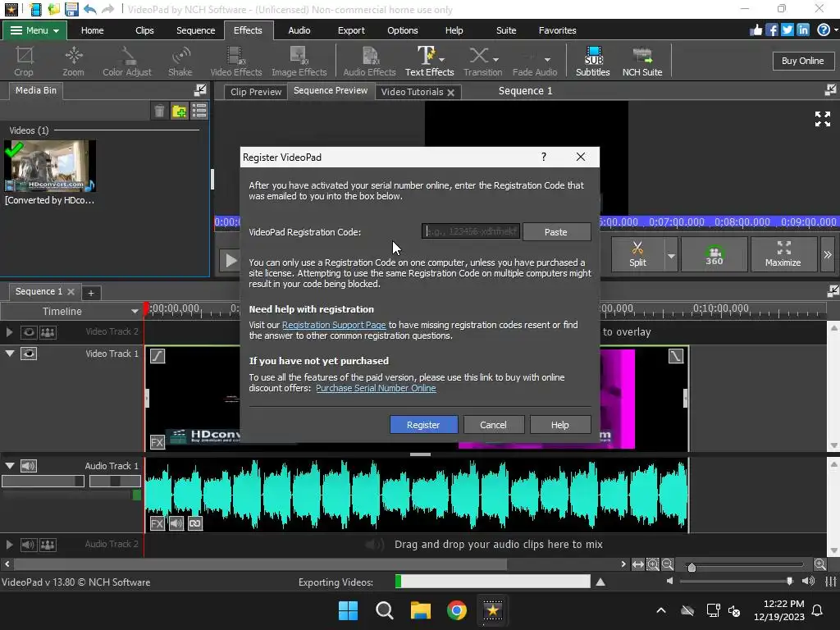Toggle Audio Track 2 group icon
Viewport: 840px width, 630px height.
48,545
